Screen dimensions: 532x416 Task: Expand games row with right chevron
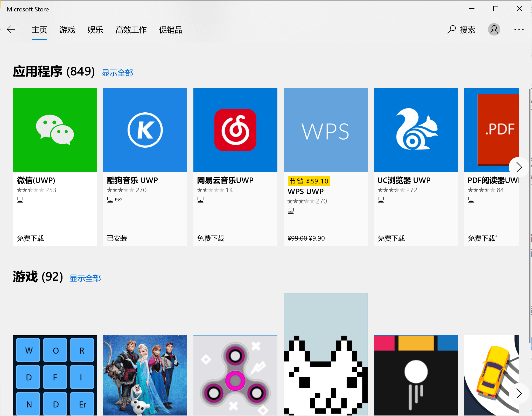tap(519, 393)
